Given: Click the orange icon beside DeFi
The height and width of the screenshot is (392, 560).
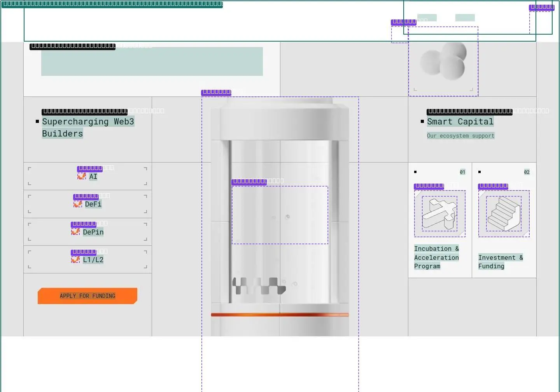Looking at the screenshot, I should point(78,204).
